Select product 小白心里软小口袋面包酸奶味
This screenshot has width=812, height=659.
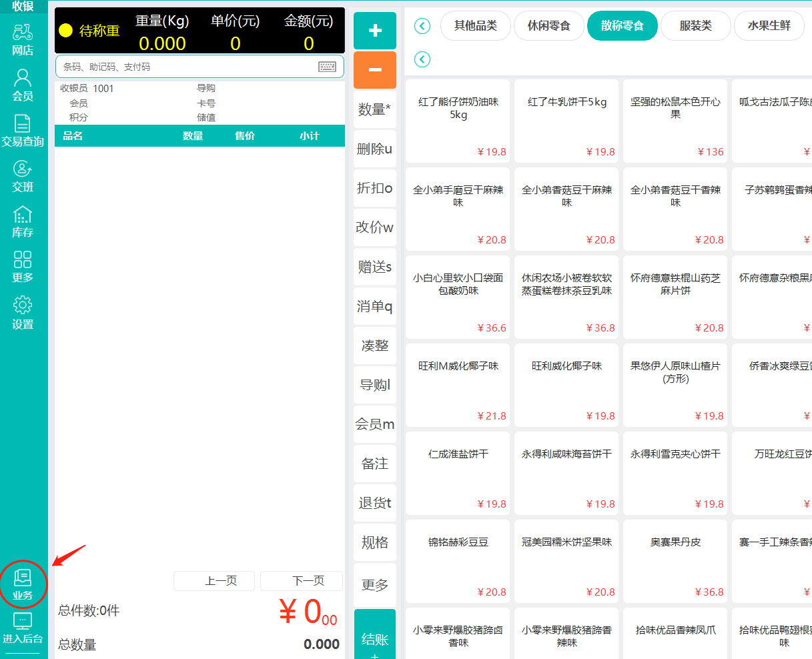(x=458, y=297)
